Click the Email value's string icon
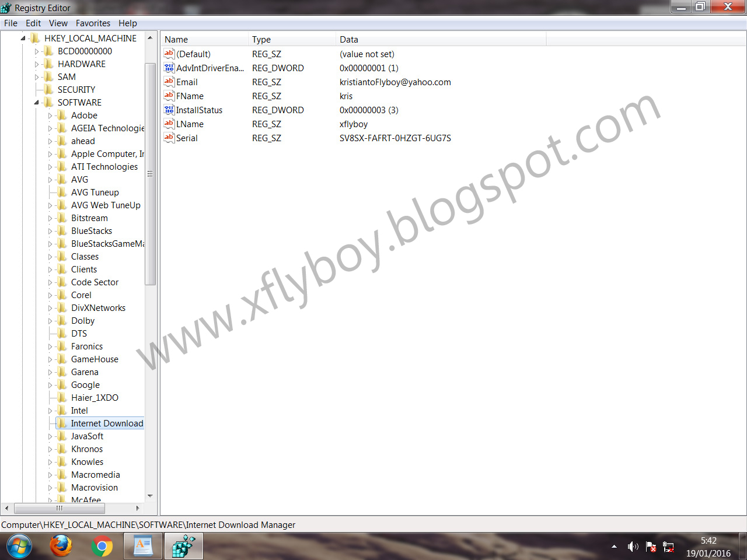Image resolution: width=747 pixels, height=560 pixels. [169, 82]
